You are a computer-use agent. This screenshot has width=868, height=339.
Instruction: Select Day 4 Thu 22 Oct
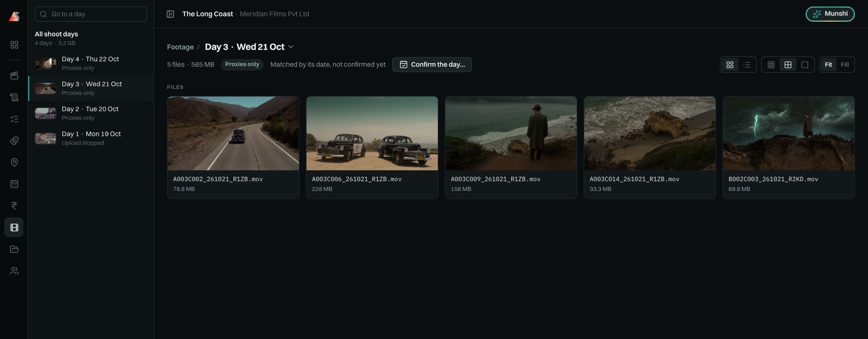(x=91, y=63)
